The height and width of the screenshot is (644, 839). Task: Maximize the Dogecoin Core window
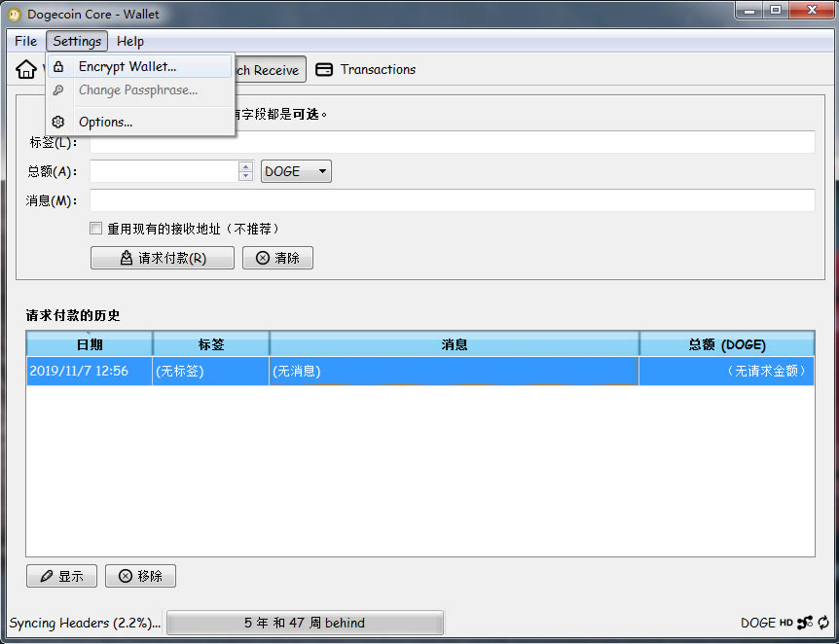pyautogui.click(x=776, y=10)
